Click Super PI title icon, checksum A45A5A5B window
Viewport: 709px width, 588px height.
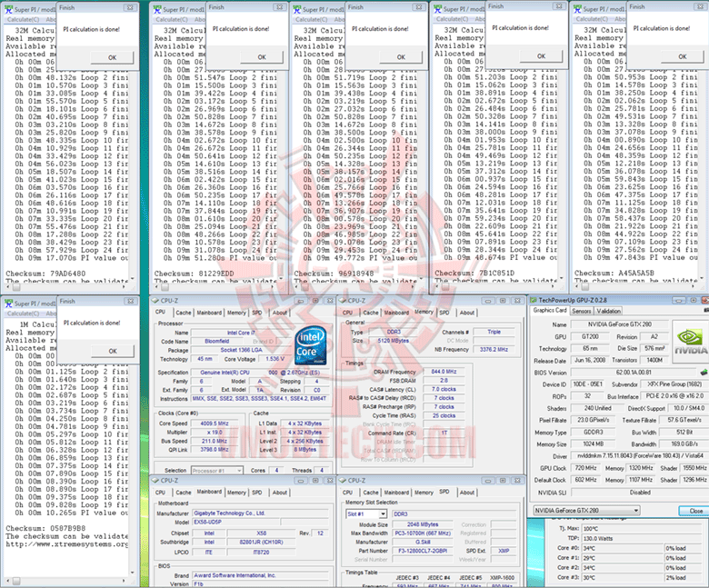pyautogui.click(x=577, y=8)
